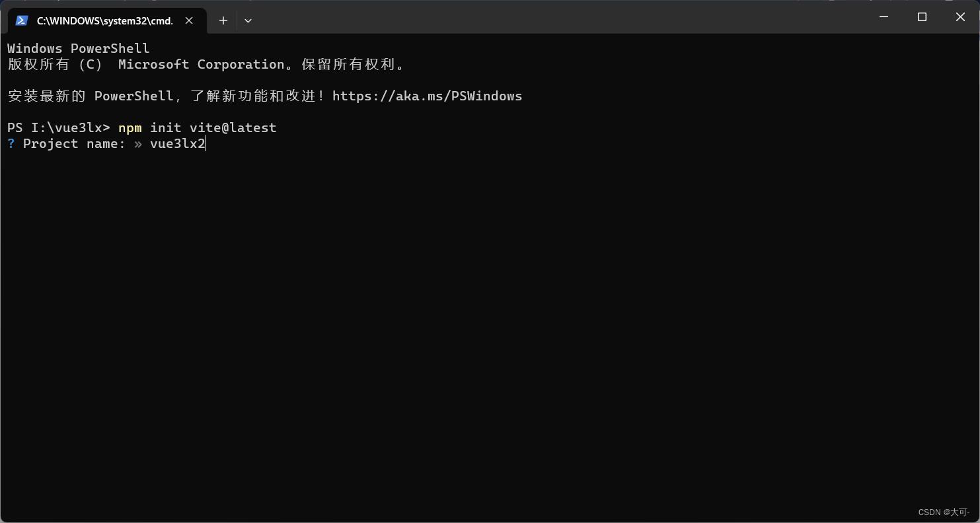Viewport: 980px width, 523px height.
Task: Click the Project name: label text
Action: 74,143
